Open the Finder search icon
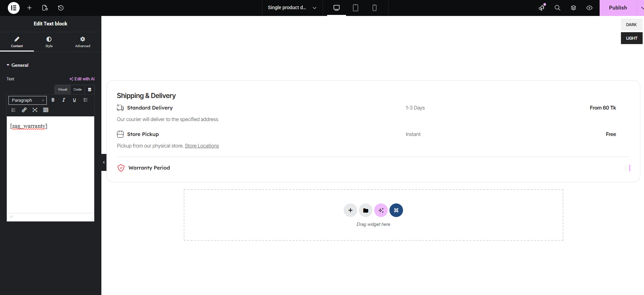 tap(557, 8)
